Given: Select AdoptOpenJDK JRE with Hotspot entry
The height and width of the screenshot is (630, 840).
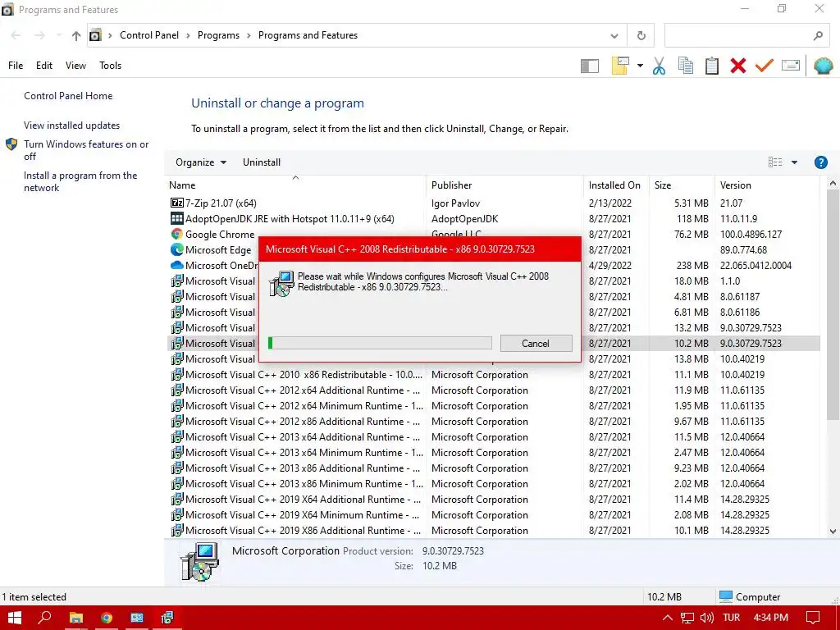Looking at the screenshot, I should pyautogui.click(x=493, y=219).
